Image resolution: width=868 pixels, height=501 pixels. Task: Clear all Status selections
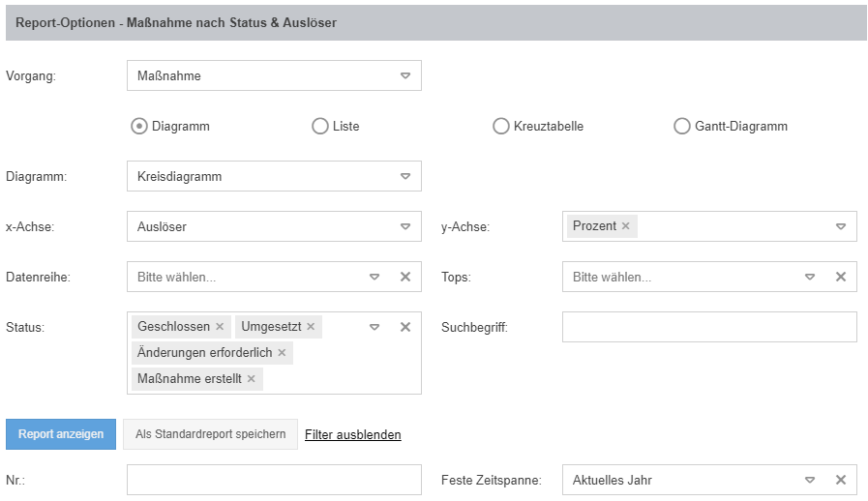405,327
